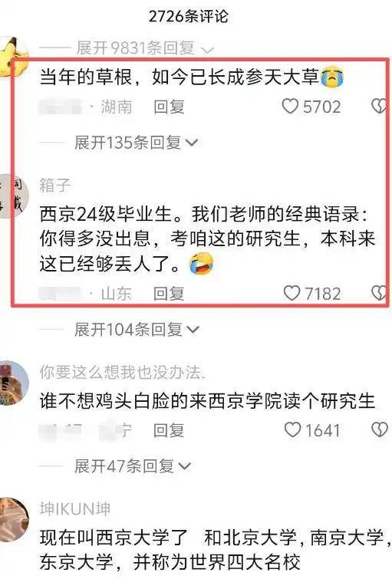
Task: Dislike the 当年的草根 comment via broken heart
Action: click(379, 107)
